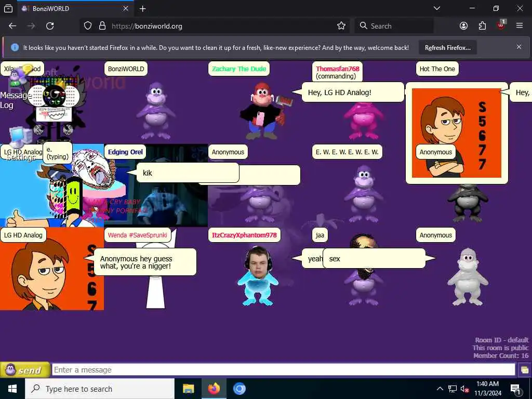Click the Member Count: 16 text

pyautogui.click(x=501, y=355)
